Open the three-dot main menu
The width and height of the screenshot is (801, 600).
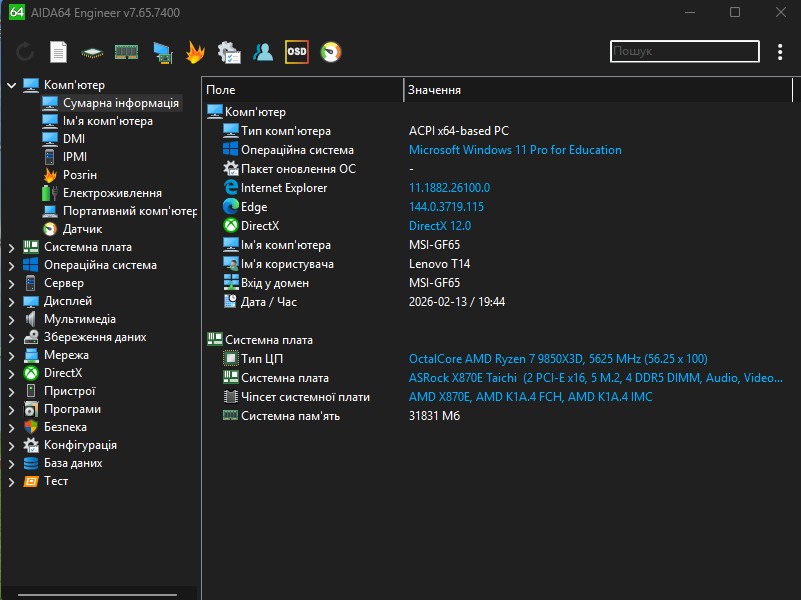pyautogui.click(x=780, y=52)
